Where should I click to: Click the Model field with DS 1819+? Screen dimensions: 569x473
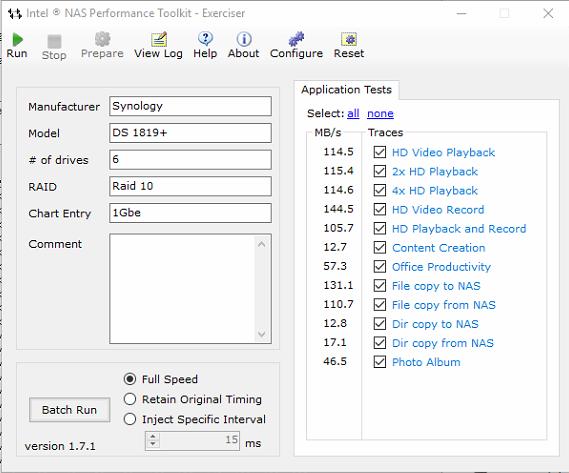click(190, 133)
